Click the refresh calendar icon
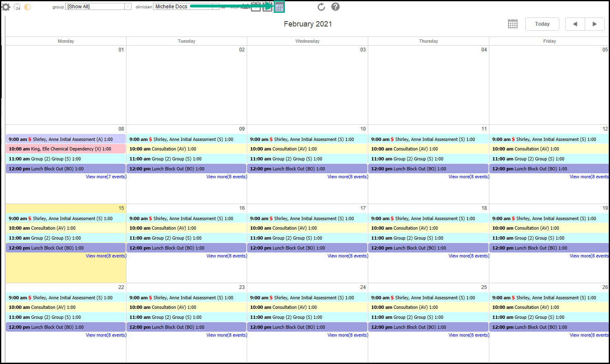 321,7
